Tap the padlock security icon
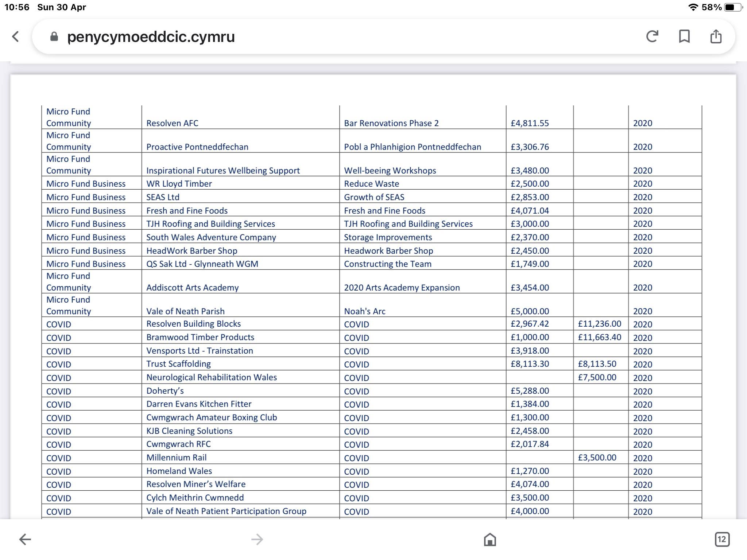 [x=54, y=36]
